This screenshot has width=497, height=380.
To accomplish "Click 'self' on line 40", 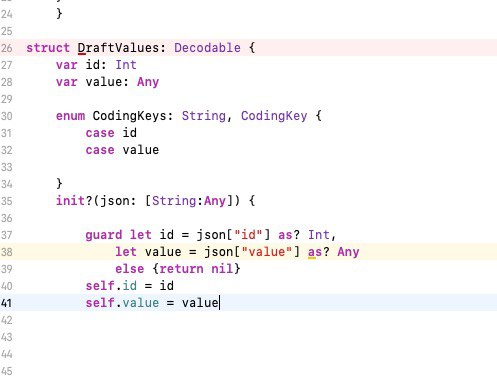I will point(100,286).
